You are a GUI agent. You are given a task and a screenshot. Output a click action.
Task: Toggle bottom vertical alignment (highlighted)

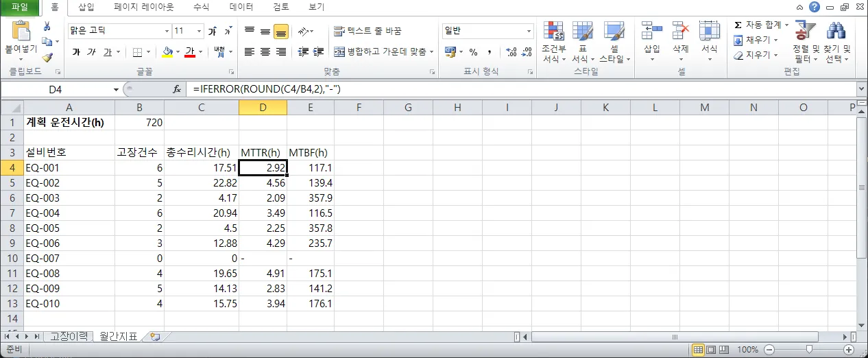281,32
